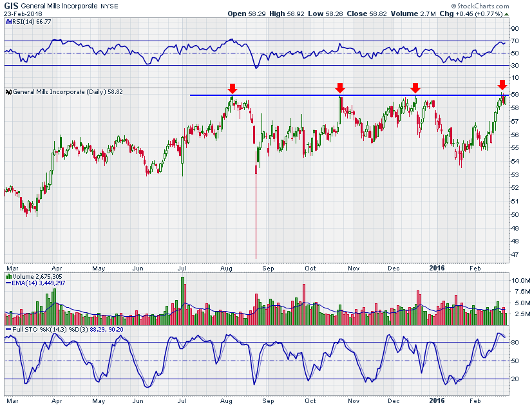The height and width of the screenshot is (405, 532).
Task: Click the Jul label on the bottom axis
Action: click(x=182, y=401)
